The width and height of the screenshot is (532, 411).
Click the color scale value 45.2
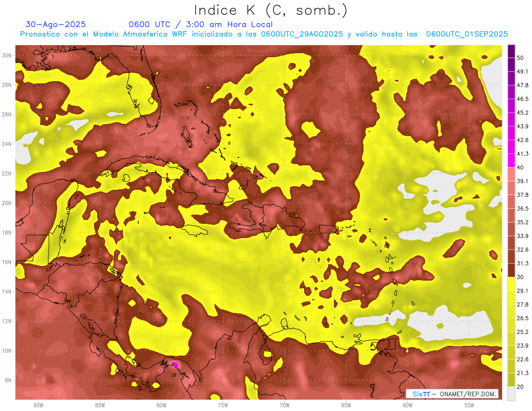click(523, 113)
